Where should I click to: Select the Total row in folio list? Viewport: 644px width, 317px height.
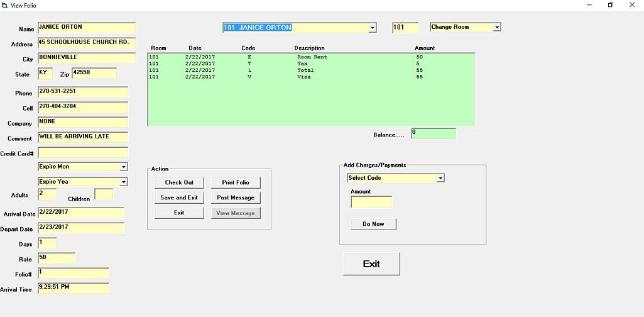[311, 70]
